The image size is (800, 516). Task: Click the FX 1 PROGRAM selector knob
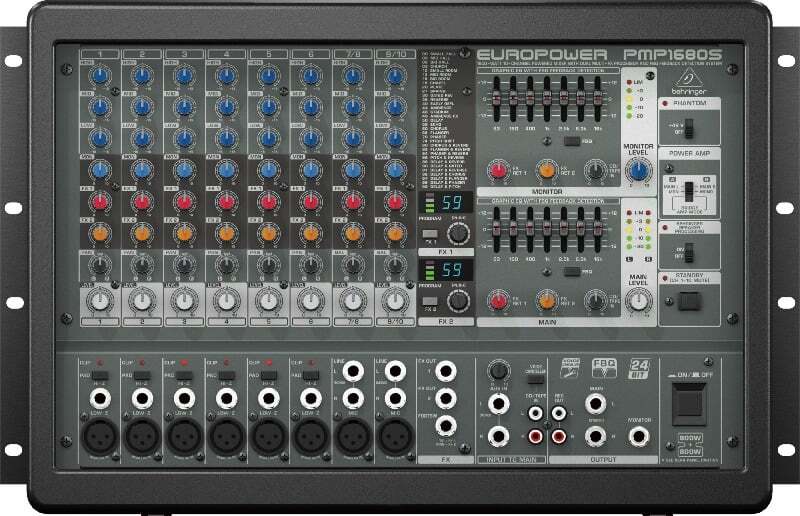(x=458, y=233)
